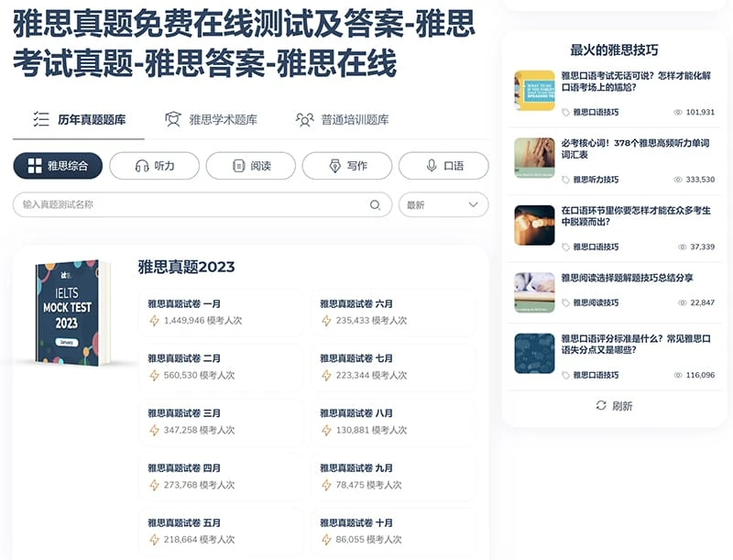Open article 在口语环节里你要怎样才能脱颖而出
Screen dimensions: 733x560
tap(636, 216)
